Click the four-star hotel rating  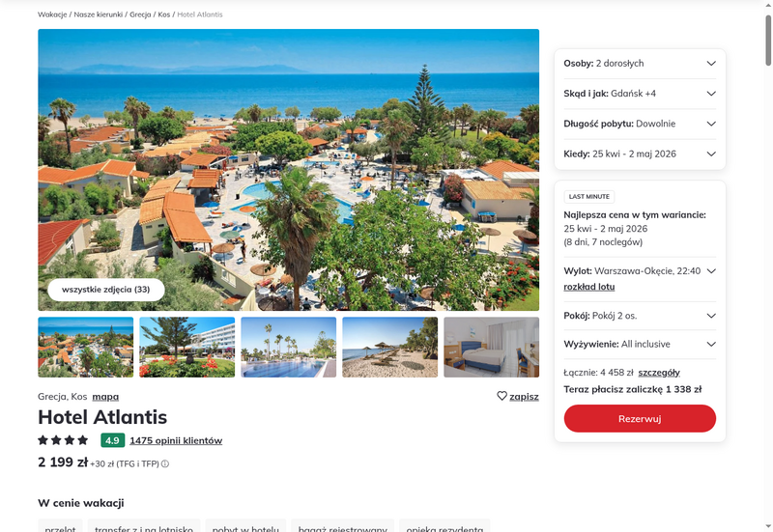(x=63, y=440)
